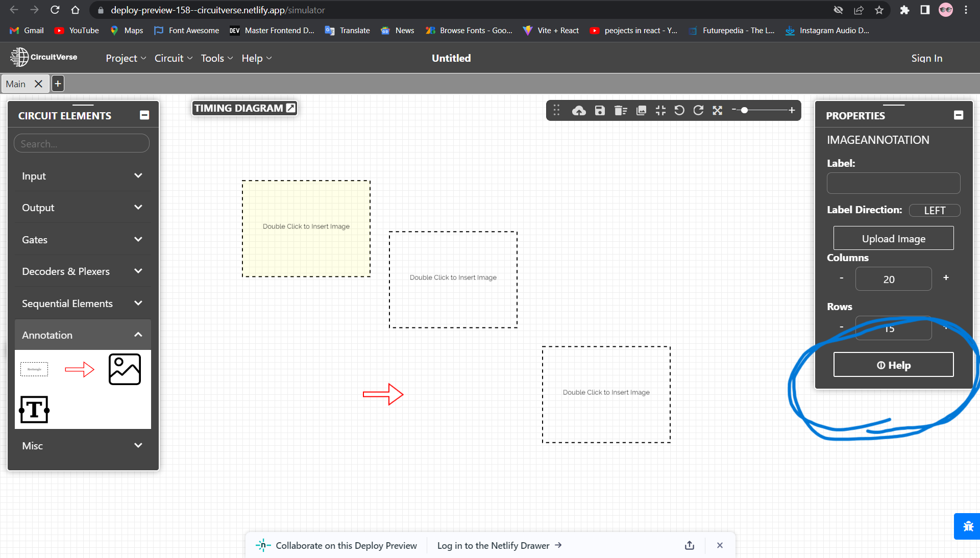This screenshot has height=558, width=980.
Task: Click the delete selected trash icon
Action: pyautogui.click(x=621, y=111)
